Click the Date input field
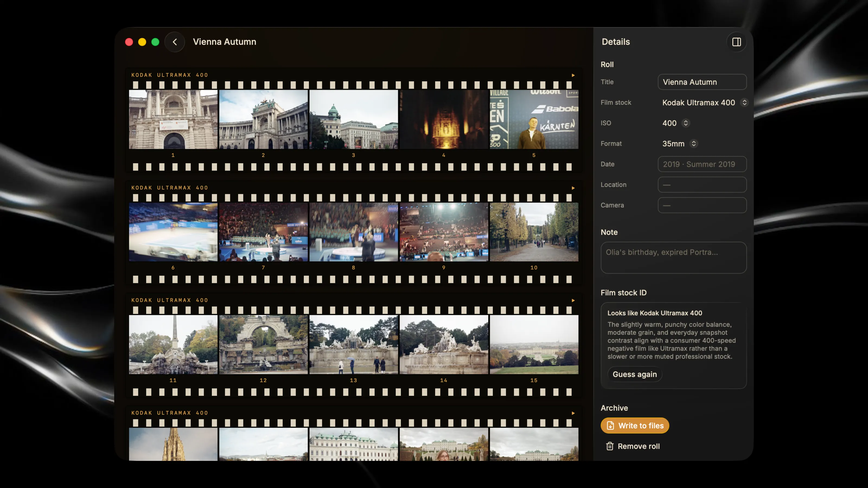This screenshot has height=488, width=868. [x=702, y=164]
